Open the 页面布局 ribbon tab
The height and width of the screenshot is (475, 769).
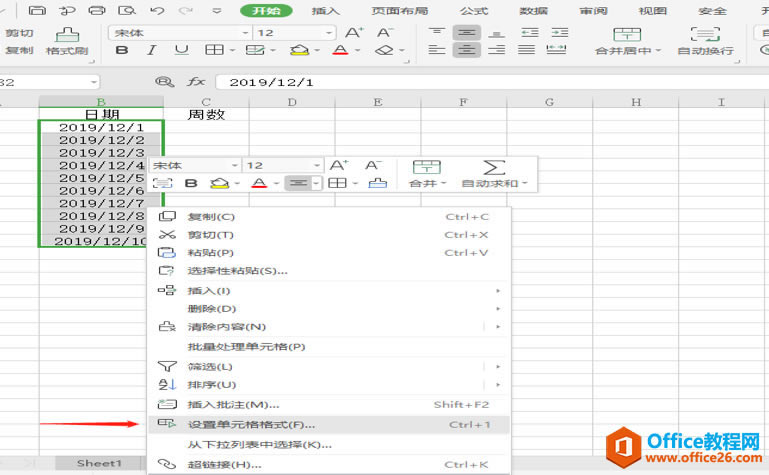point(400,11)
